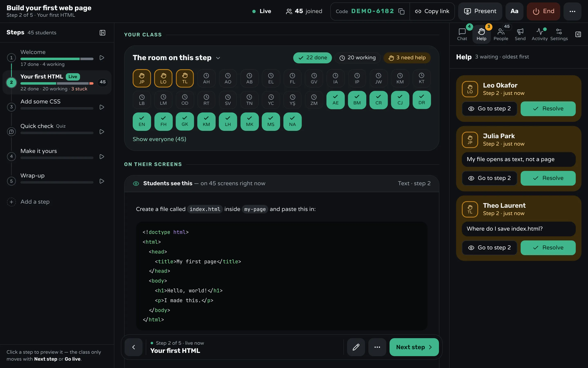Screen dimensions: 588x368
Task: View Julia Park's screen on step 2
Action: click(x=489, y=178)
